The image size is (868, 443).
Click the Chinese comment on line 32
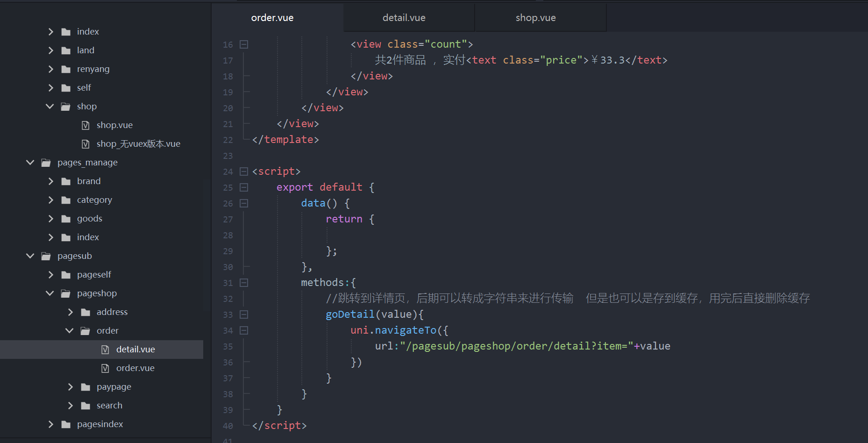pyautogui.click(x=568, y=298)
